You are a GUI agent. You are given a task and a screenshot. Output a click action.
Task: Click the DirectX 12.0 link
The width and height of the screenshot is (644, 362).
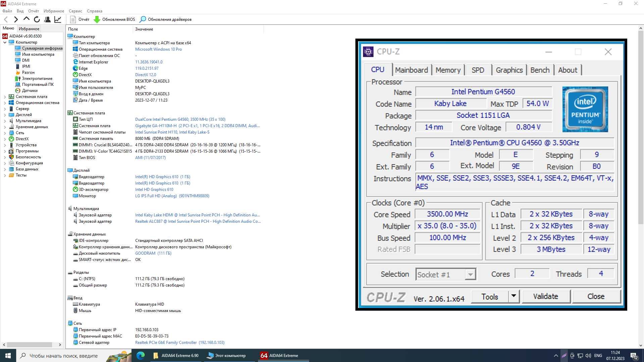146,75
